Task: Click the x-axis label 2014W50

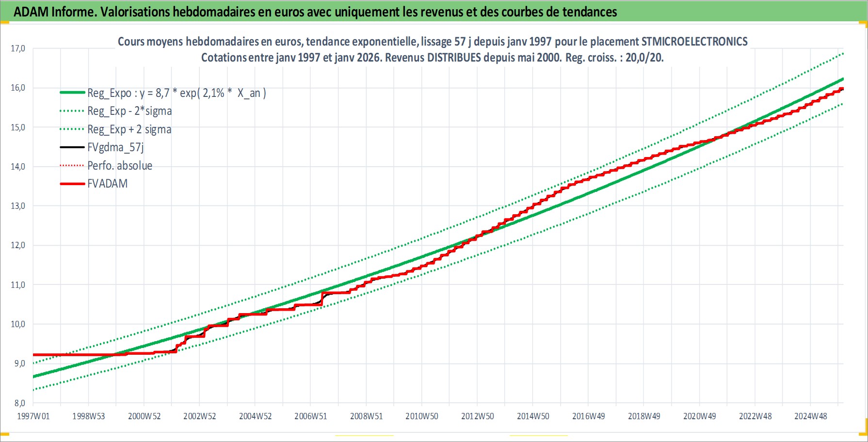Action: (533, 416)
